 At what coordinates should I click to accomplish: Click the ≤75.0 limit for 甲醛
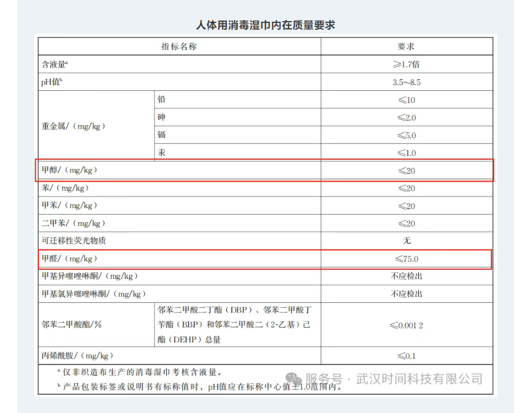pyautogui.click(x=406, y=259)
